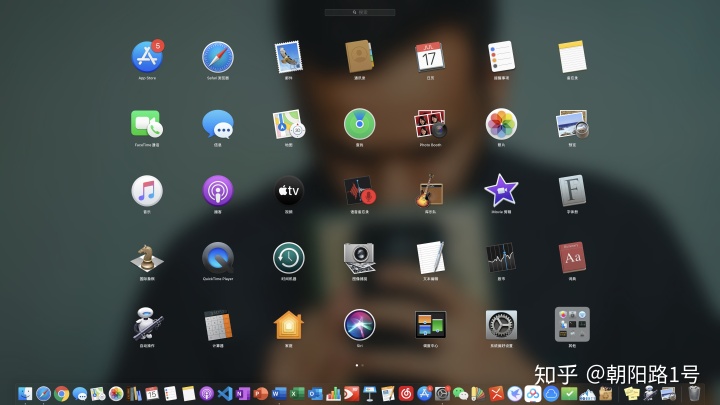
Task: Open the Home app
Action: tap(288, 324)
